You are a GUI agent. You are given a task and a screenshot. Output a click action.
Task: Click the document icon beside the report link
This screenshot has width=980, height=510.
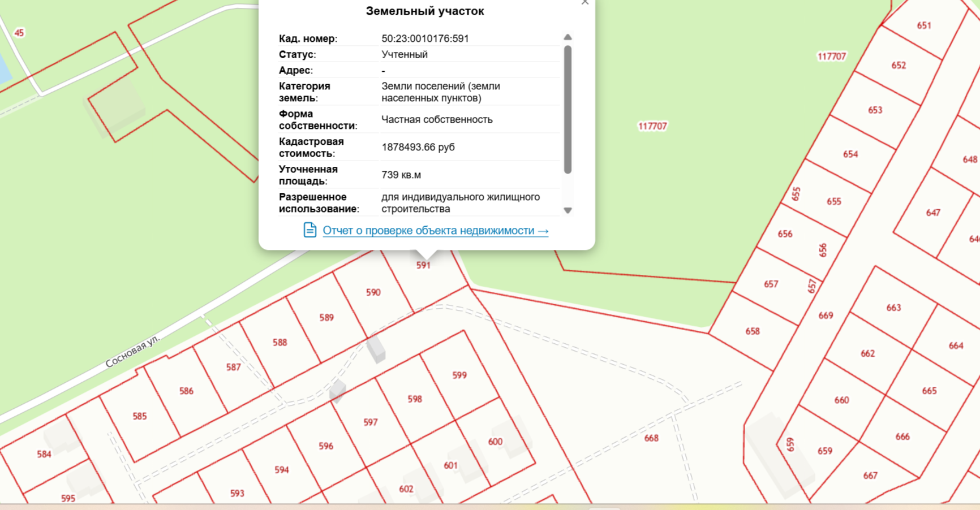click(310, 230)
